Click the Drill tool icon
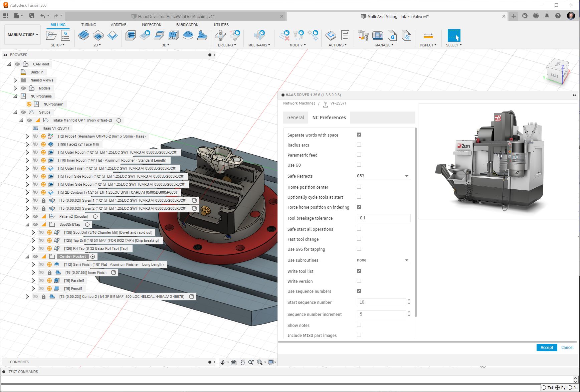580x392 pixels. pos(220,35)
